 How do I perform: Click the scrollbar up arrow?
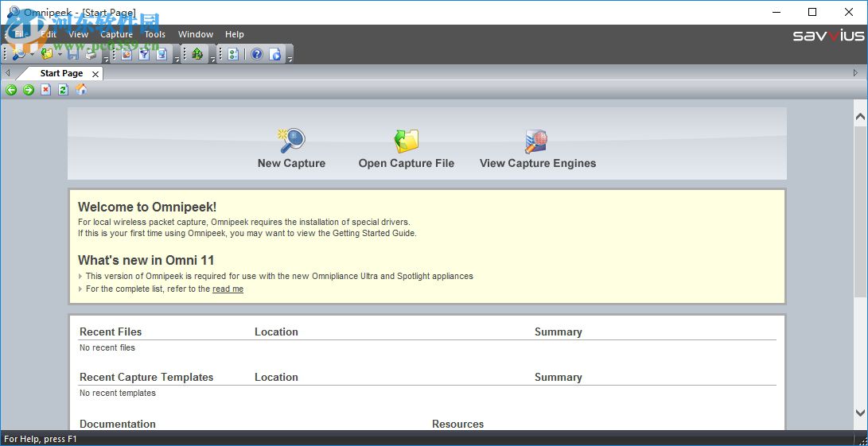[x=860, y=117]
